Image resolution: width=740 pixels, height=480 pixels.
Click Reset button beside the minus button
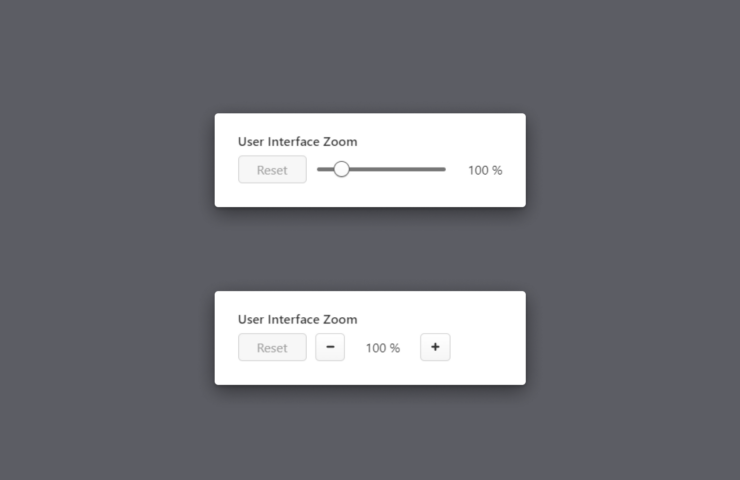[x=272, y=347]
